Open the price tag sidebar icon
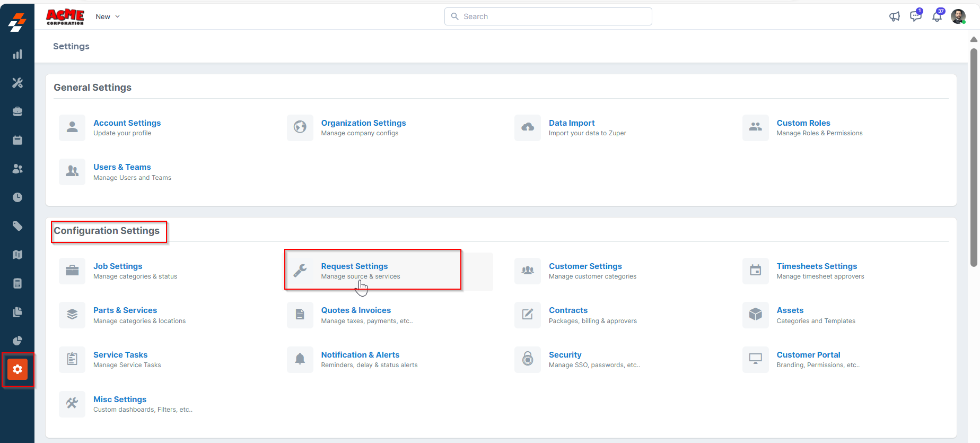This screenshot has width=980, height=443. coord(17,226)
